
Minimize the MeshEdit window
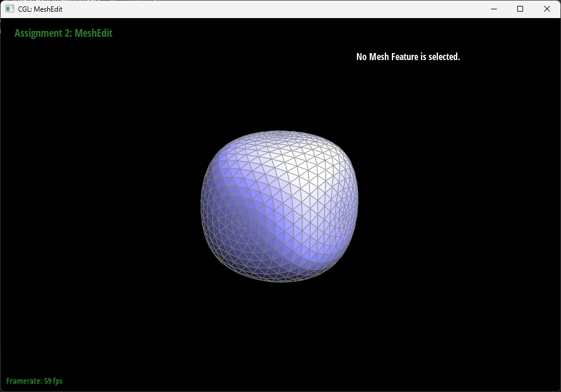[494, 9]
